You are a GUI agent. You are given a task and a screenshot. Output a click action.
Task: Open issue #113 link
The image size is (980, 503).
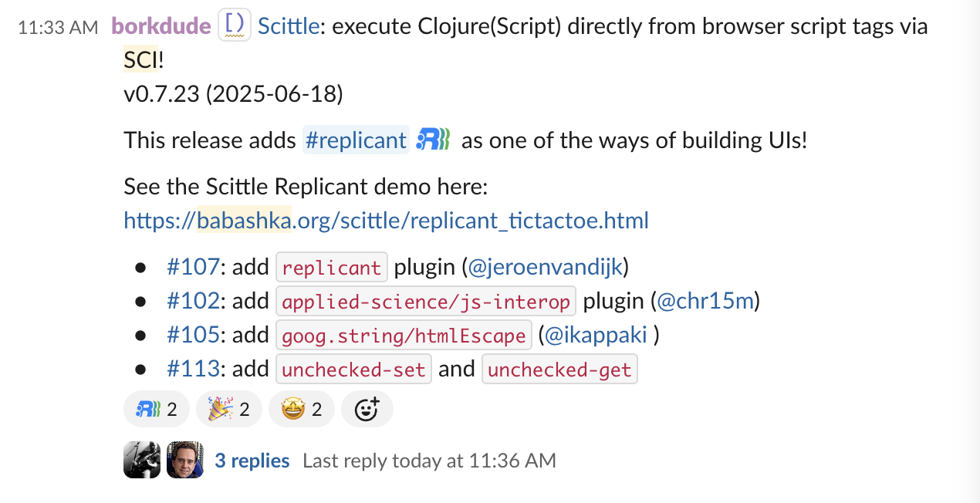[x=193, y=369]
